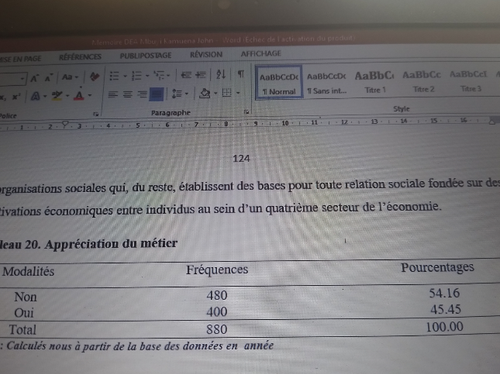
Task: Apply the Sans interligne style
Action: click(x=327, y=83)
